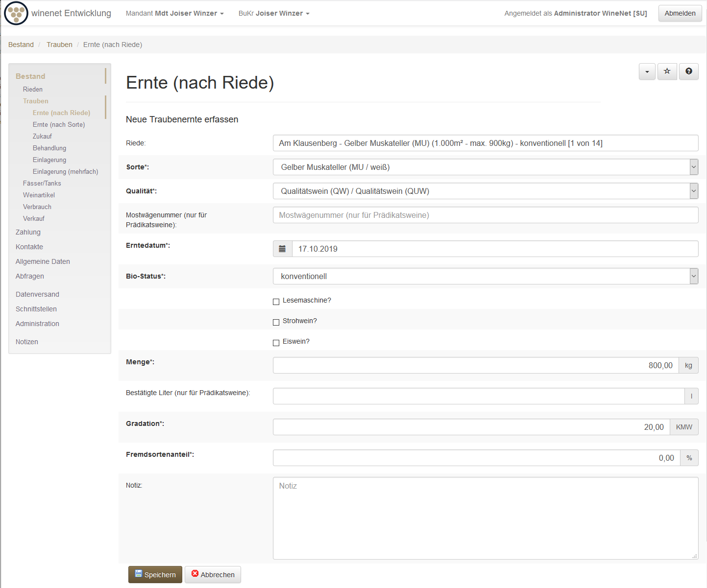Save the harvest with Speichern button
The width and height of the screenshot is (707, 588).
[x=155, y=574]
